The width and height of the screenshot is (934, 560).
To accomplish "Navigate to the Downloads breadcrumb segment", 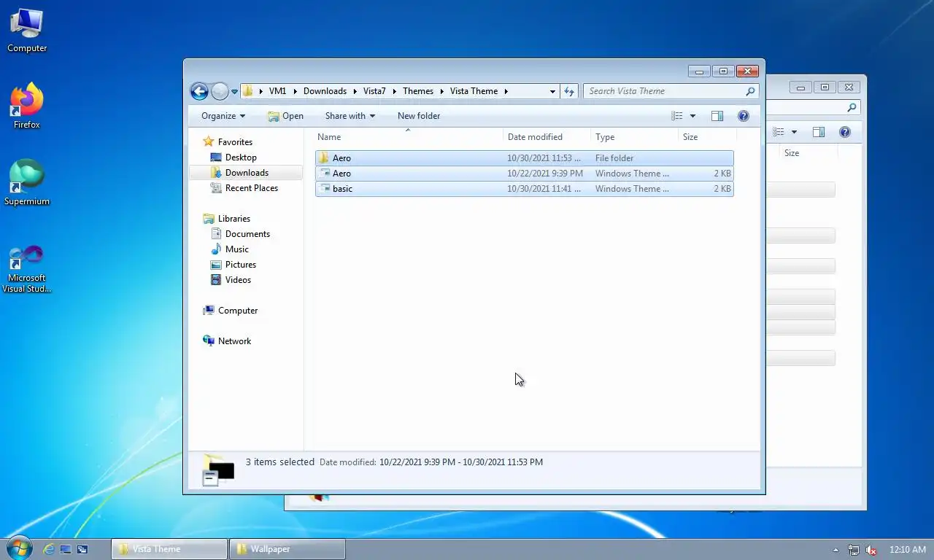I will [x=325, y=91].
